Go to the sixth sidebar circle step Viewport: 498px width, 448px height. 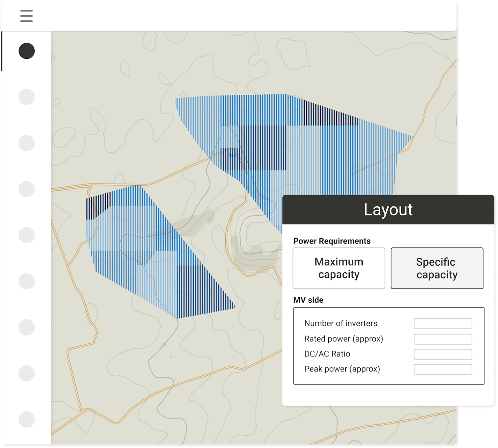pyautogui.click(x=27, y=281)
